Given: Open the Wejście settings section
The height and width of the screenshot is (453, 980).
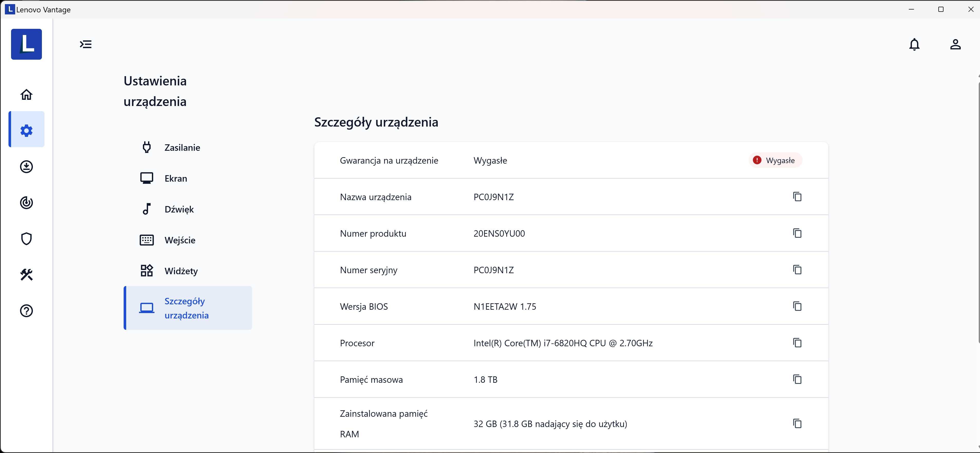Looking at the screenshot, I should click(x=188, y=240).
